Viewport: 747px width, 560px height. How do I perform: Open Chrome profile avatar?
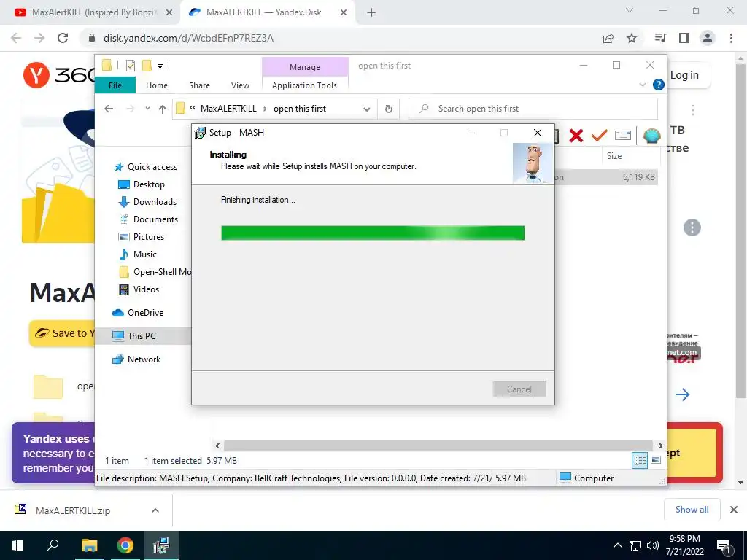(708, 38)
